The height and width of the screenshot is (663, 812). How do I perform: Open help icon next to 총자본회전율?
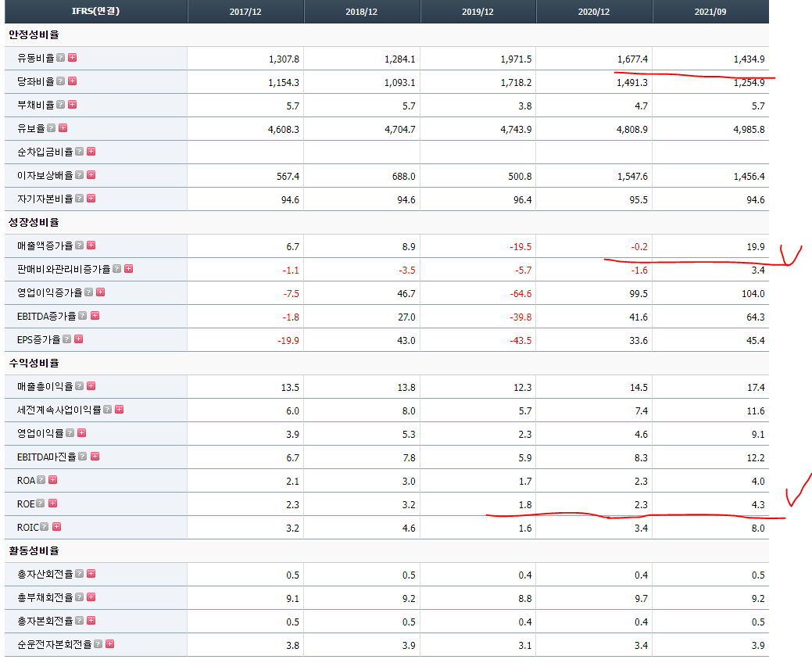point(79,620)
